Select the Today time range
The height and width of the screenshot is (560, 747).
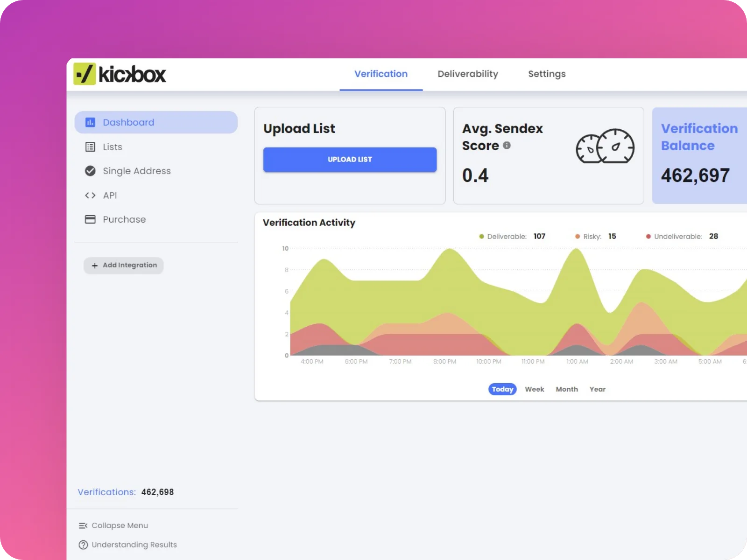pos(502,389)
